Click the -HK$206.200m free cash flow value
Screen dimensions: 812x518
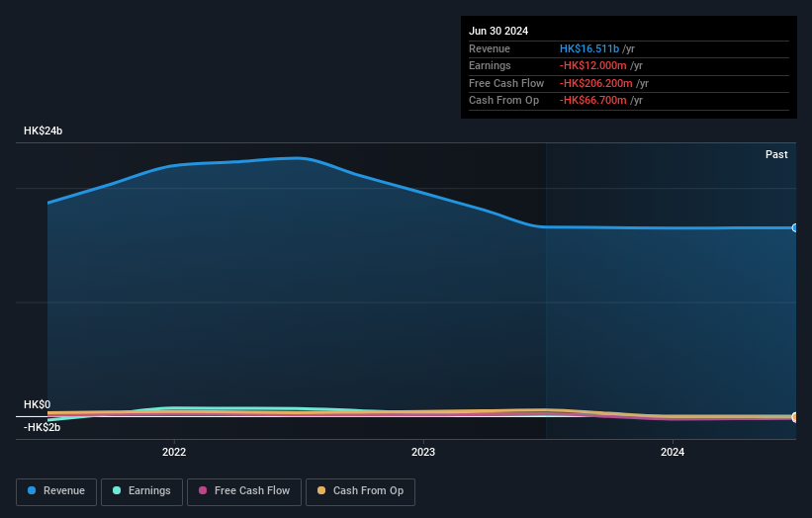[596, 83]
